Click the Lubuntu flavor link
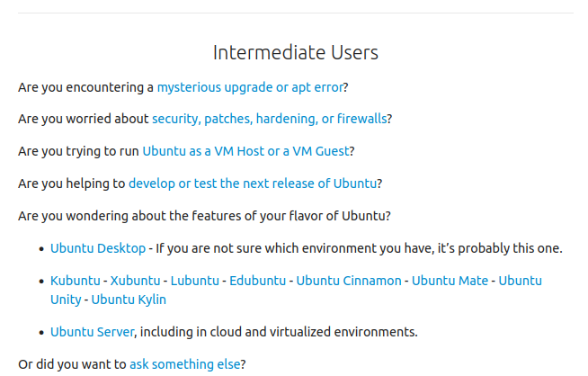588x376 pixels. pyautogui.click(x=194, y=281)
